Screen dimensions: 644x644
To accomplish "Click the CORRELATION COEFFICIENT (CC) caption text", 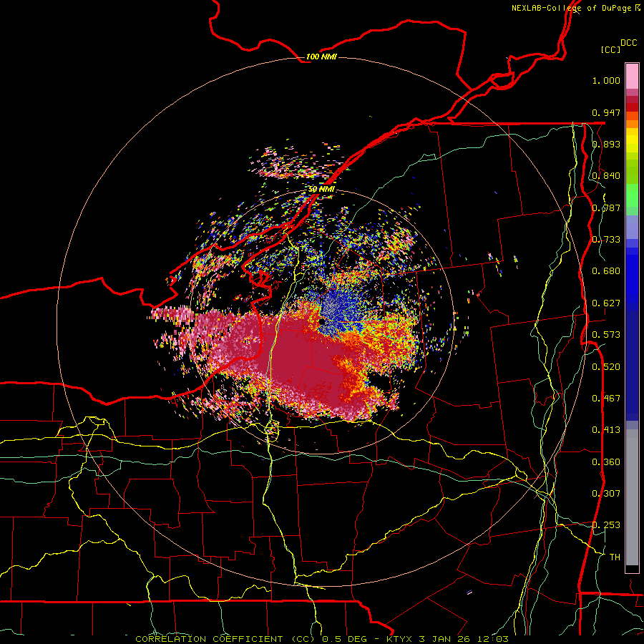I will (225, 639).
